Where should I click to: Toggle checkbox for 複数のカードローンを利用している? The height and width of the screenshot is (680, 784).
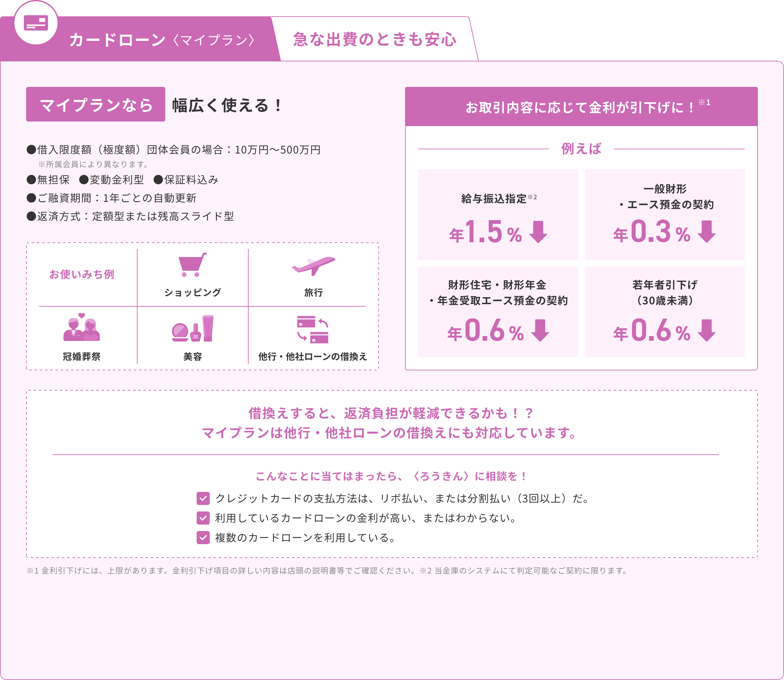(x=203, y=538)
